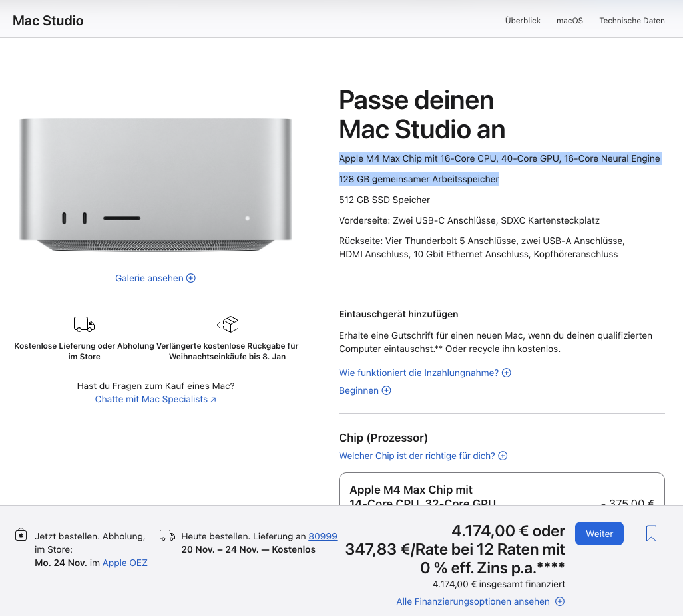Go to the macOS tab

569,21
